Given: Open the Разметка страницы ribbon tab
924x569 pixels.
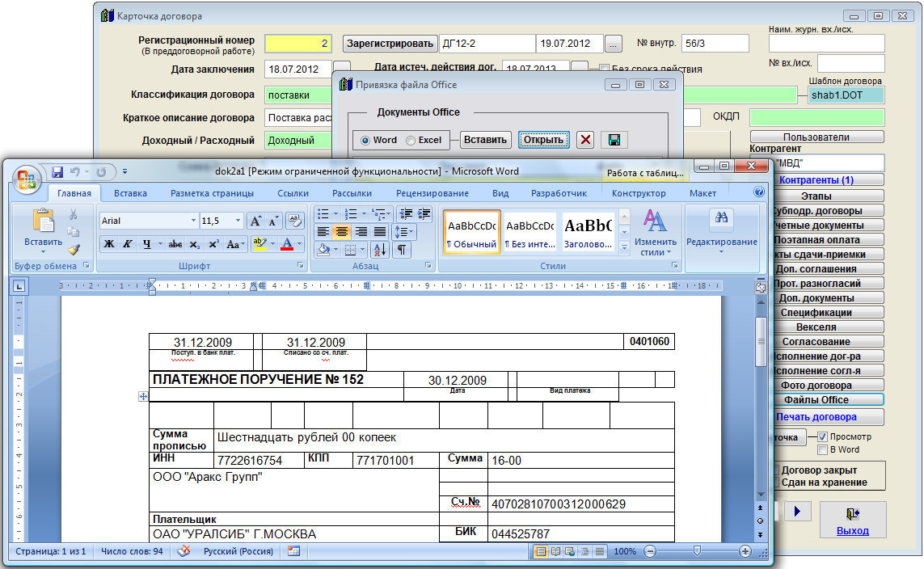Looking at the screenshot, I should pyautogui.click(x=212, y=193).
